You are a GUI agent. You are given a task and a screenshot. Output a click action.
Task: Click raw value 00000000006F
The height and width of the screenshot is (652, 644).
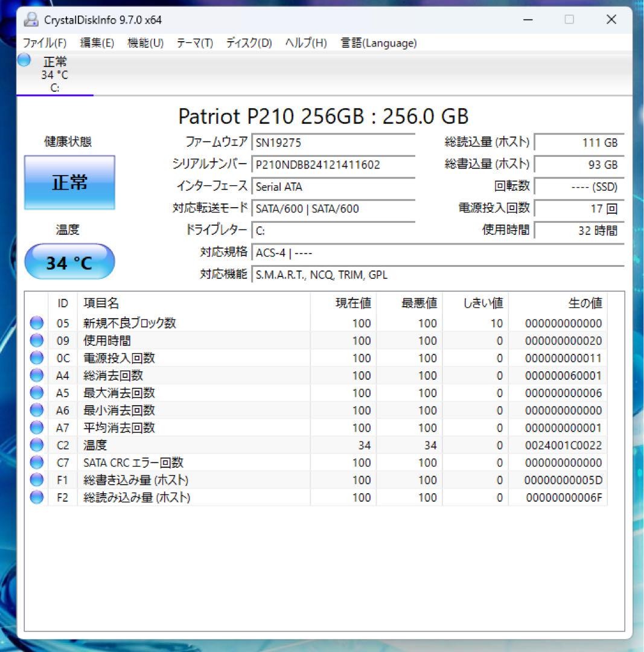point(564,497)
